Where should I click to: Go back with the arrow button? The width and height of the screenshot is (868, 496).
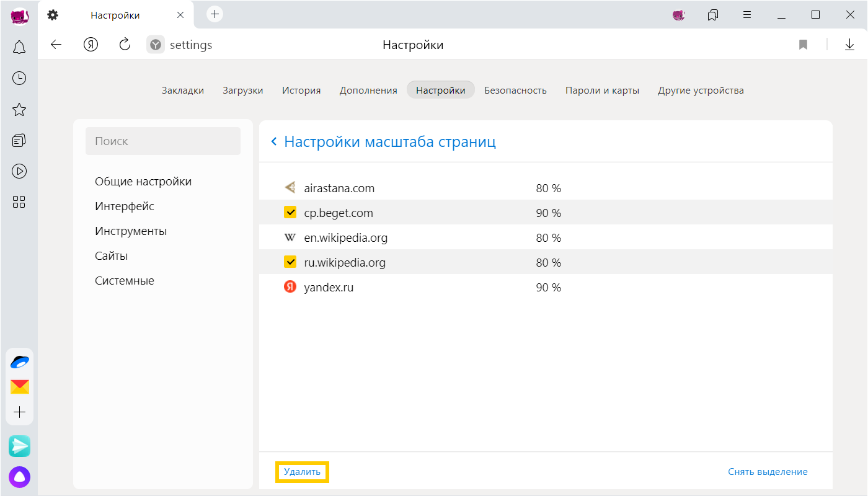pyautogui.click(x=56, y=45)
